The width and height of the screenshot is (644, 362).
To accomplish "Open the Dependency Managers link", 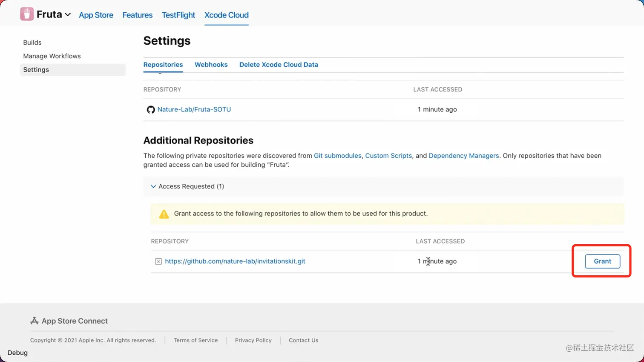I will (x=463, y=156).
